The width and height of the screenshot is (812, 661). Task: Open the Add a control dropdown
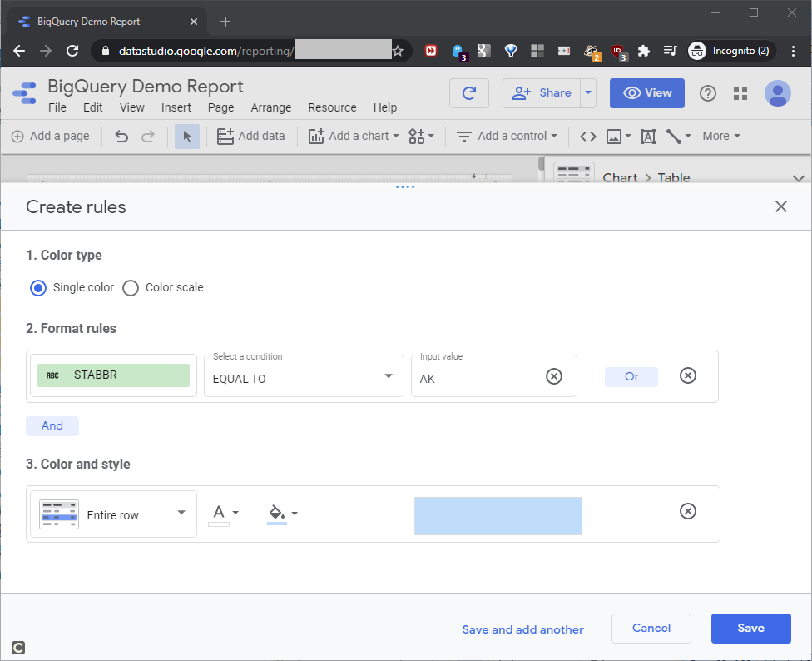[507, 137]
